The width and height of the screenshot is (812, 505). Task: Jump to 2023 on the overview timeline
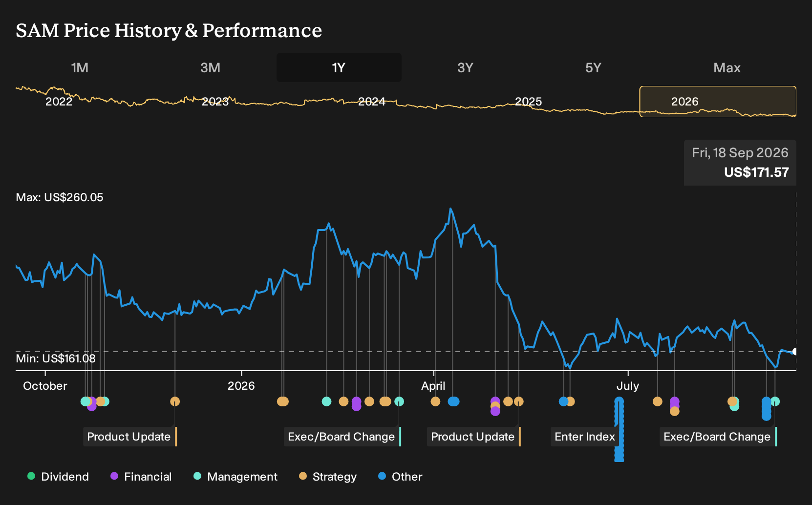coord(215,102)
